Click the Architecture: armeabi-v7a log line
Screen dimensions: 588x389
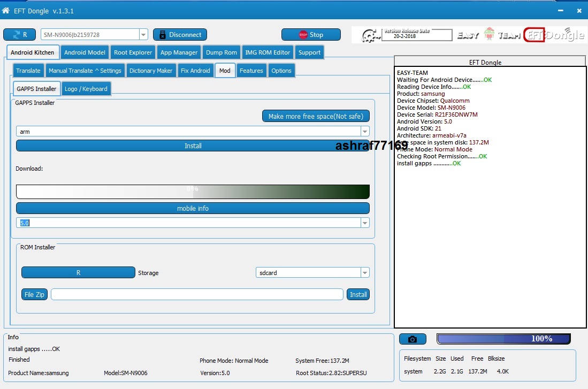[x=432, y=135]
